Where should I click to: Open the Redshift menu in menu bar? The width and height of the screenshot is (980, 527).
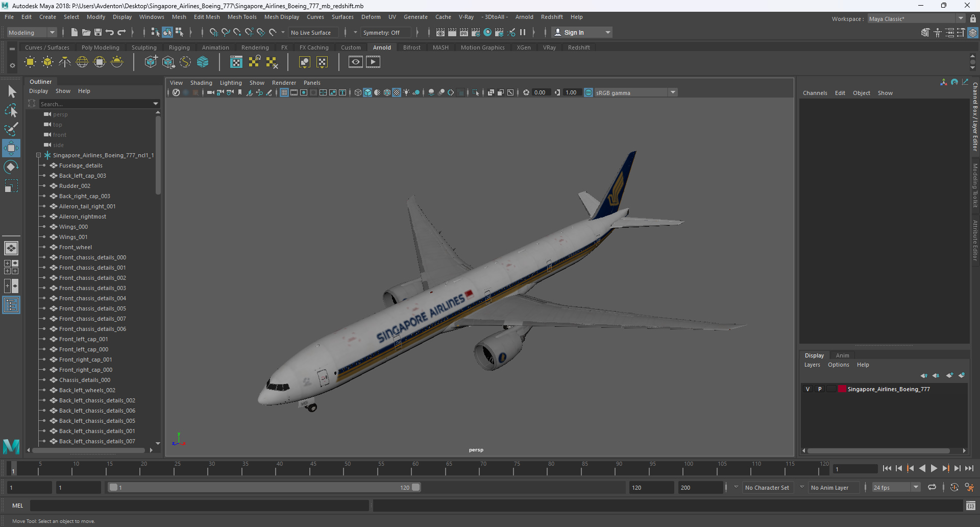point(552,17)
